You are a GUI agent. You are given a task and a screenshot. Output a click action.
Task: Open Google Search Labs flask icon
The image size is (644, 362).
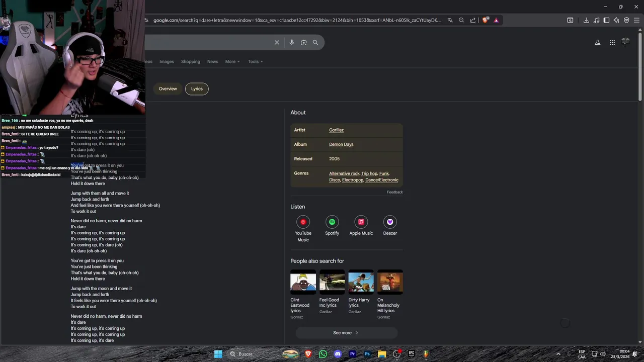click(x=598, y=43)
